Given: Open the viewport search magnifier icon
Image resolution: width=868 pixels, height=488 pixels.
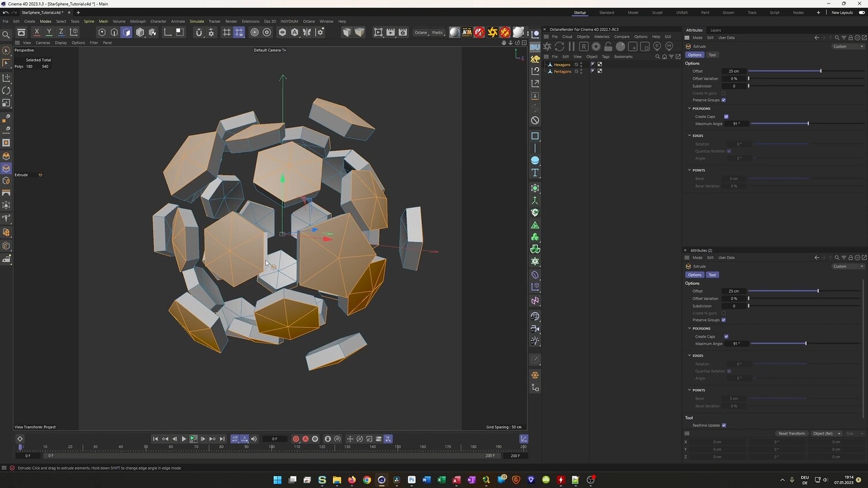Looking at the screenshot, I should click(6, 35).
